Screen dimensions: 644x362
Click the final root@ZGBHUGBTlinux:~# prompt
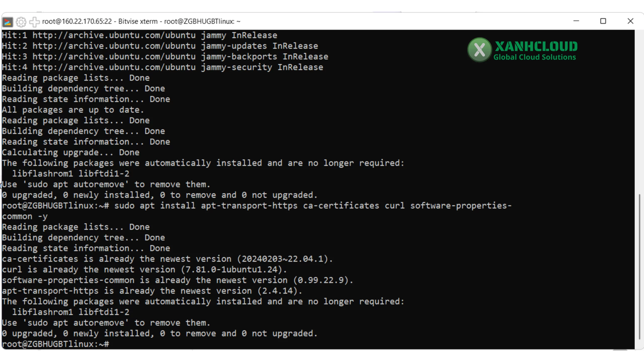(56, 344)
